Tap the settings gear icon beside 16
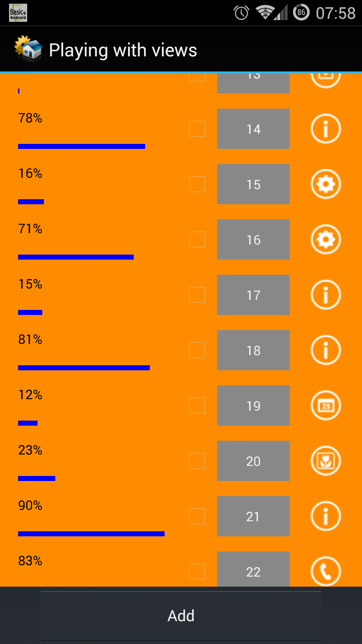The height and width of the screenshot is (644, 362). coord(325,239)
